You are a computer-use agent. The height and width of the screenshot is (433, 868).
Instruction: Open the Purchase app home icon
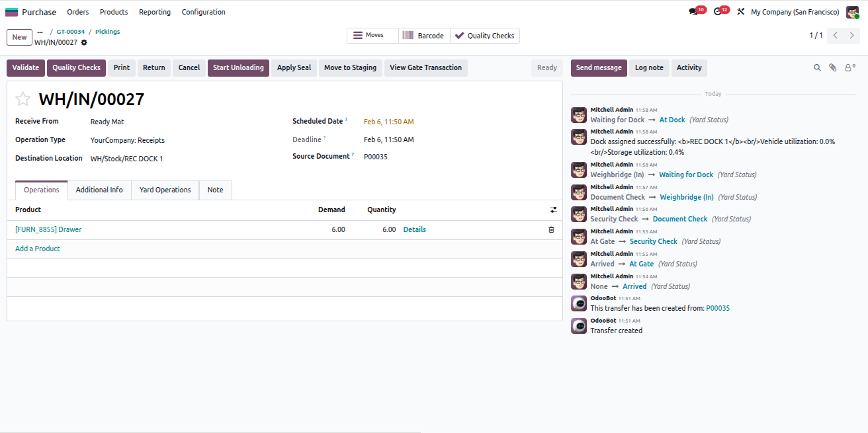[x=12, y=12]
